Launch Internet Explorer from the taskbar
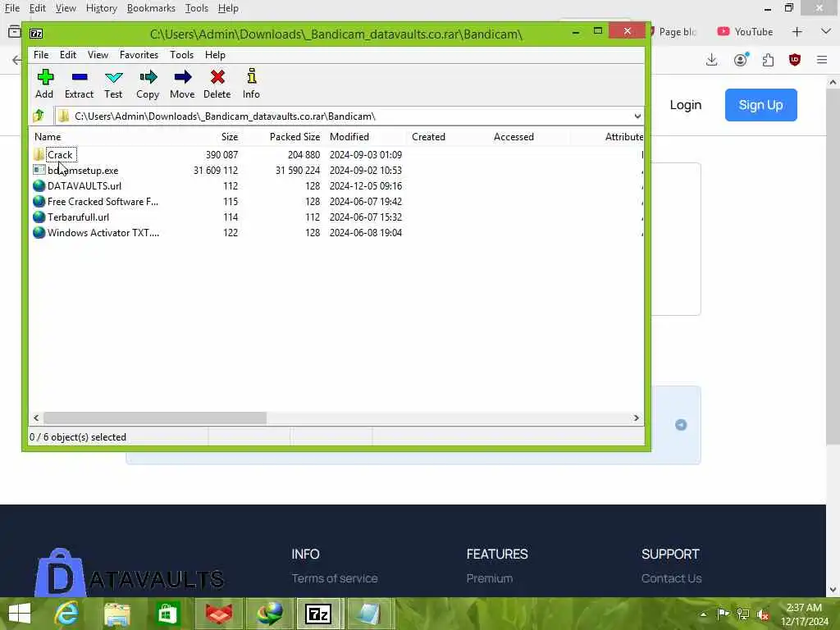Screen dimensions: 840x630 point(66,614)
